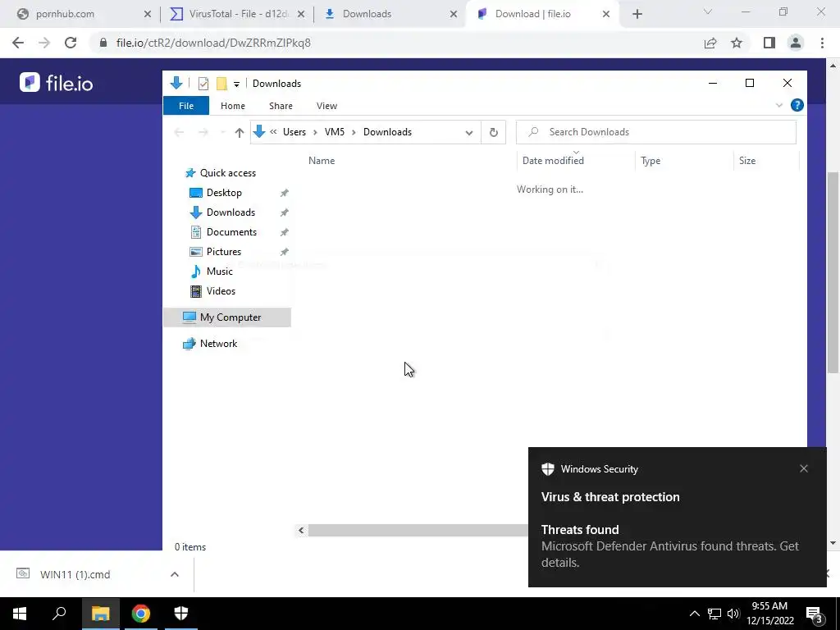Dismiss the Windows Security notification
The image size is (840, 630).
[804, 468]
